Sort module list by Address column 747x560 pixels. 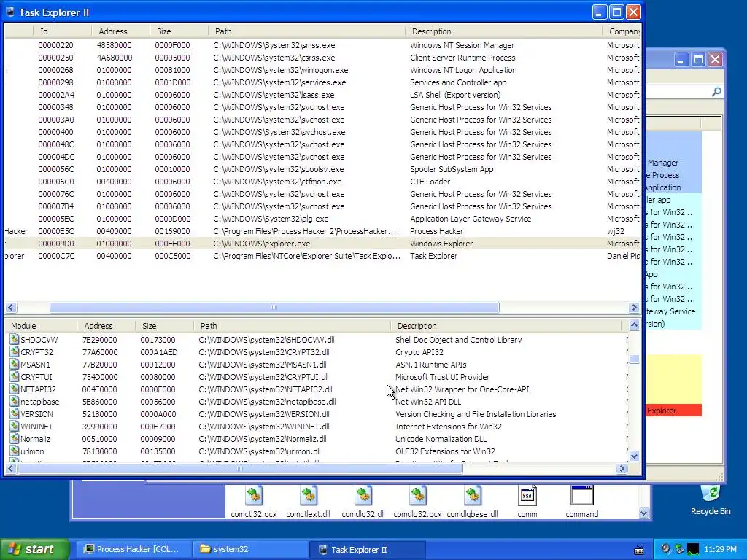pyautogui.click(x=106, y=326)
